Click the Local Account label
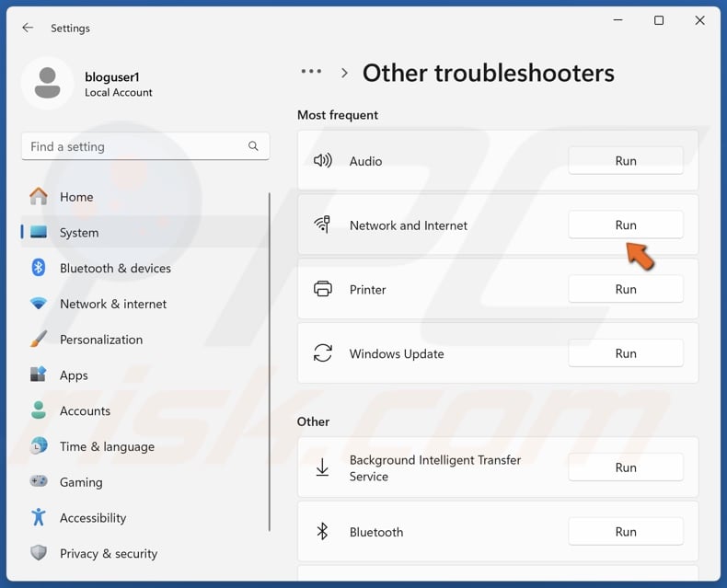Image resolution: width=727 pixels, height=588 pixels. tap(118, 92)
